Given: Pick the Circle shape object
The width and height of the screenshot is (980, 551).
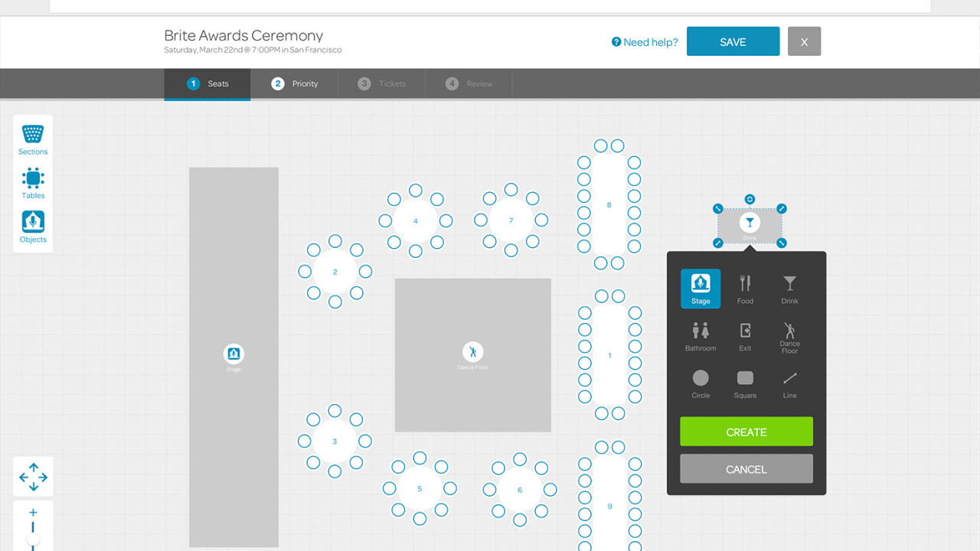Looking at the screenshot, I should (x=701, y=383).
